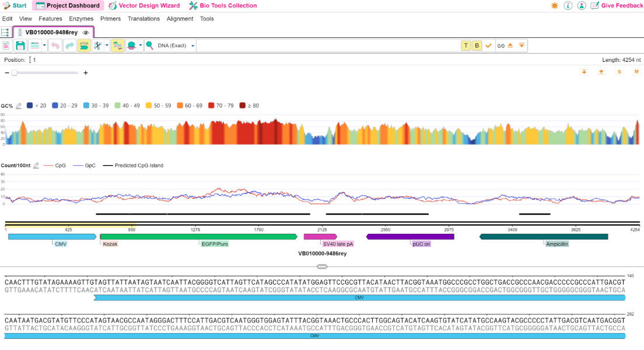This screenshot has height=350, width=644.
Task: Open the Alignment menu
Action: [x=180, y=19]
